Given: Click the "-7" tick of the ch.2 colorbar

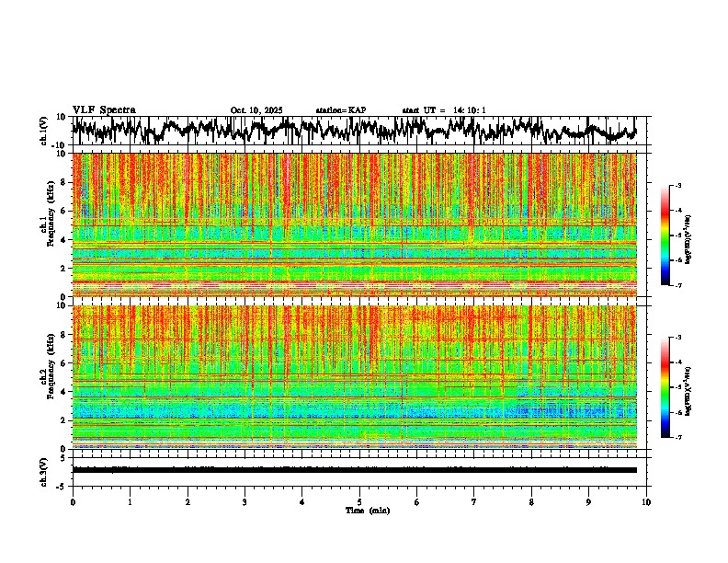Looking at the screenshot, I should coord(678,437).
